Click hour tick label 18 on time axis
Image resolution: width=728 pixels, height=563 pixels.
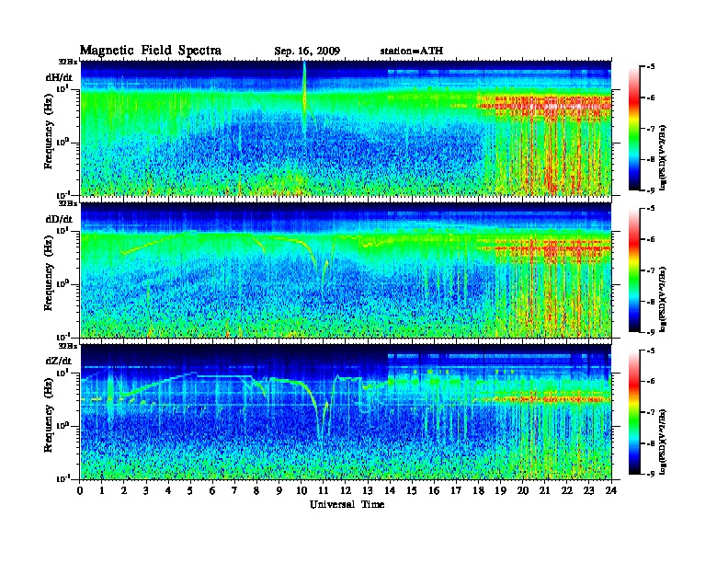478,491
